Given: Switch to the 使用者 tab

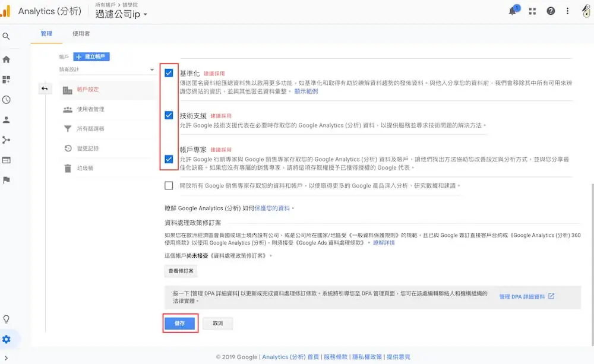Looking at the screenshot, I should 81,34.
